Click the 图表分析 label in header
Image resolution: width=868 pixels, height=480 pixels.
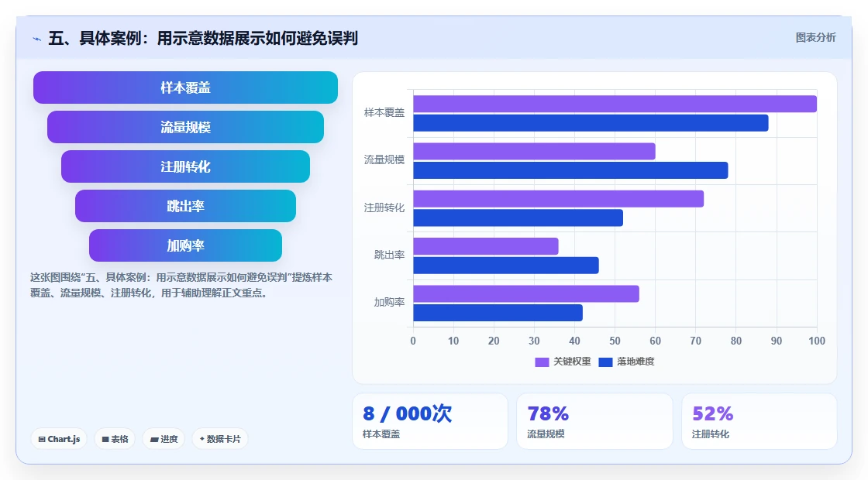815,38
